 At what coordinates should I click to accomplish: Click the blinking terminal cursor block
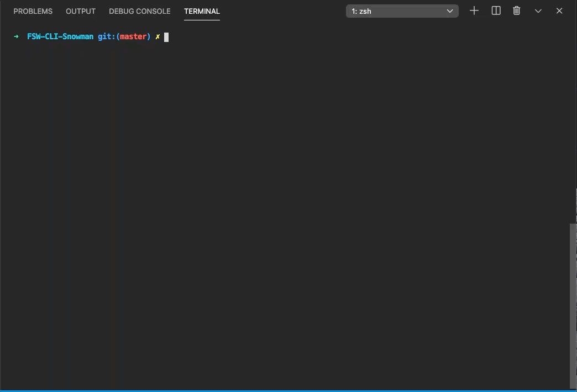[x=166, y=37]
